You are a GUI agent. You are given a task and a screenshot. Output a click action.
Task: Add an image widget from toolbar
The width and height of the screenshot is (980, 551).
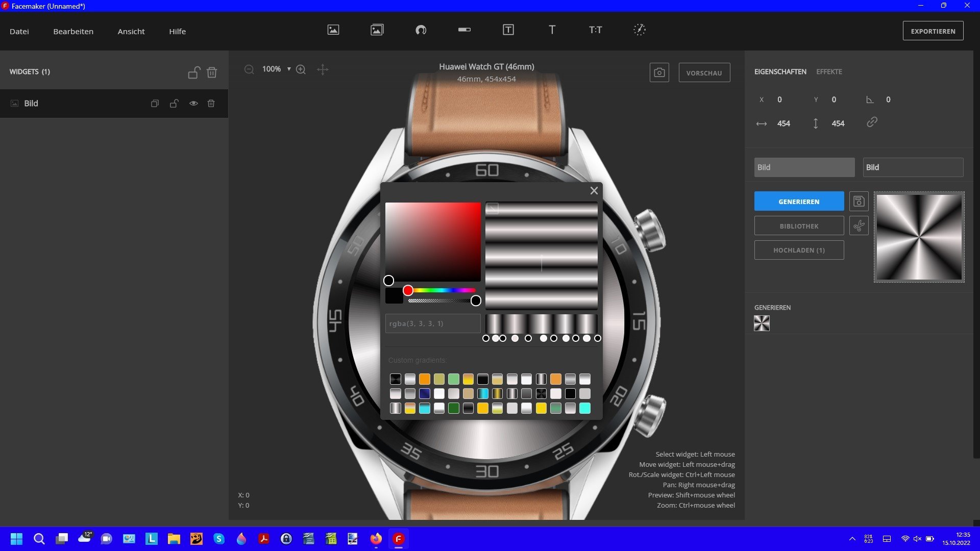pyautogui.click(x=333, y=30)
